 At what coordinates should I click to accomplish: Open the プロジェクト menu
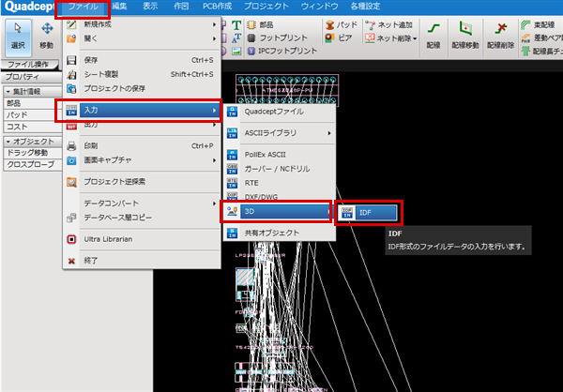click(266, 7)
